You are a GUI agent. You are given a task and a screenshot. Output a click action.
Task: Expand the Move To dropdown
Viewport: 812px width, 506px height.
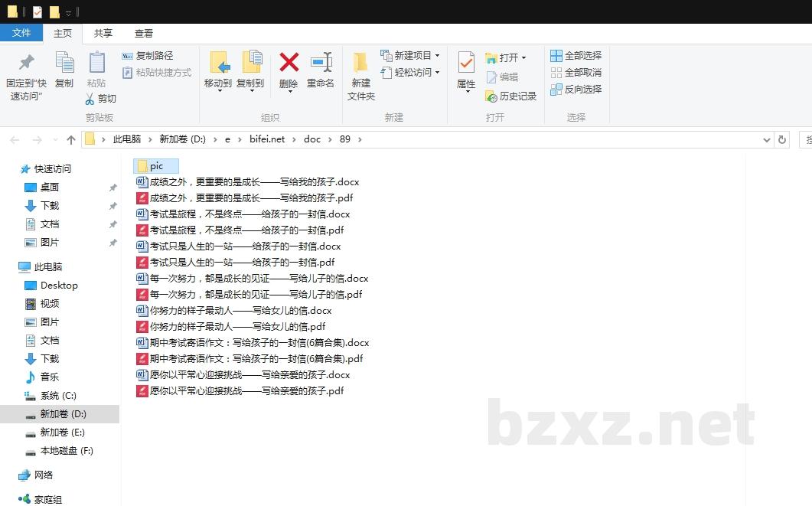tap(218, 91)
